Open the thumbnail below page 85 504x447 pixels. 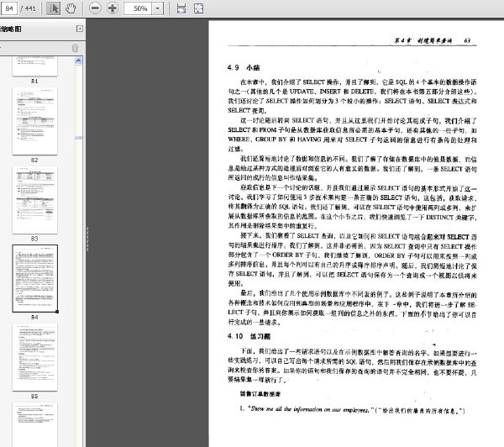pos(34,424)
